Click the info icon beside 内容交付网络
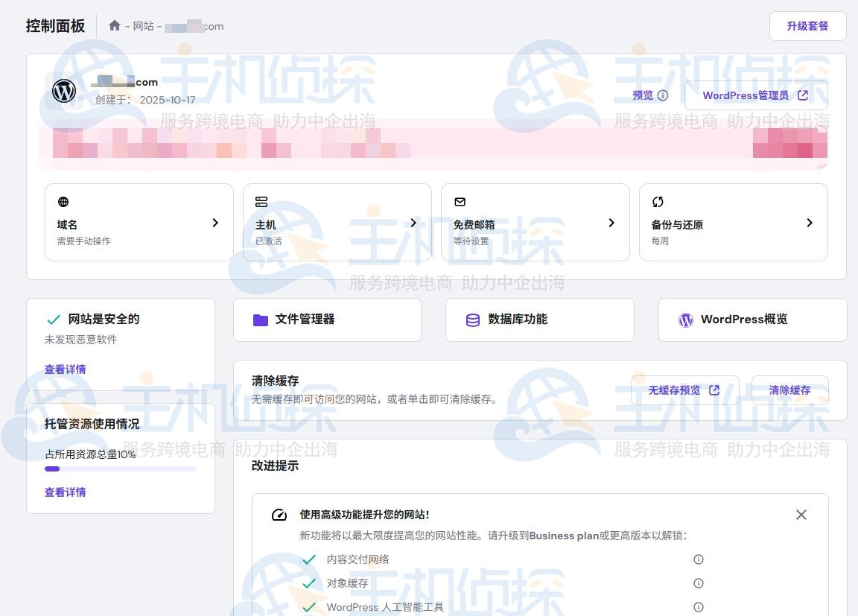Image resolution: width=858 pixels, height=616 pixels. pos(698,559)
